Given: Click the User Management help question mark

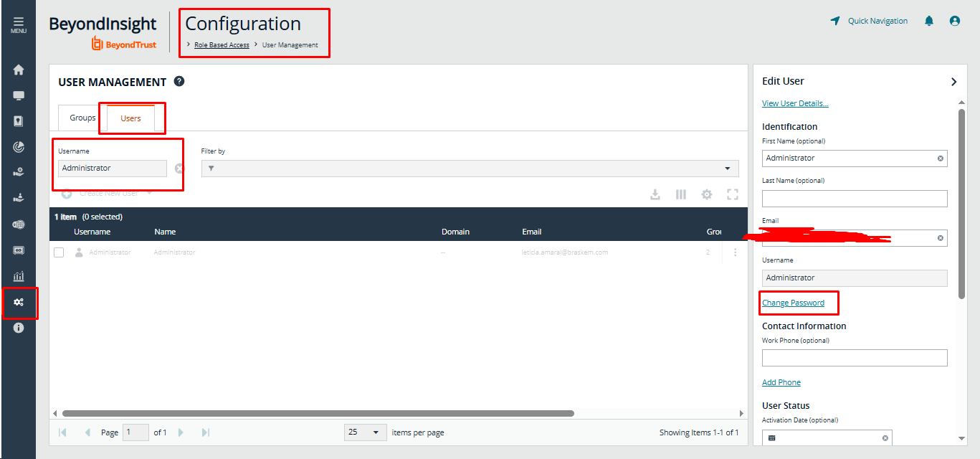Looking at the screenshot, I should [x=179, y=81].
